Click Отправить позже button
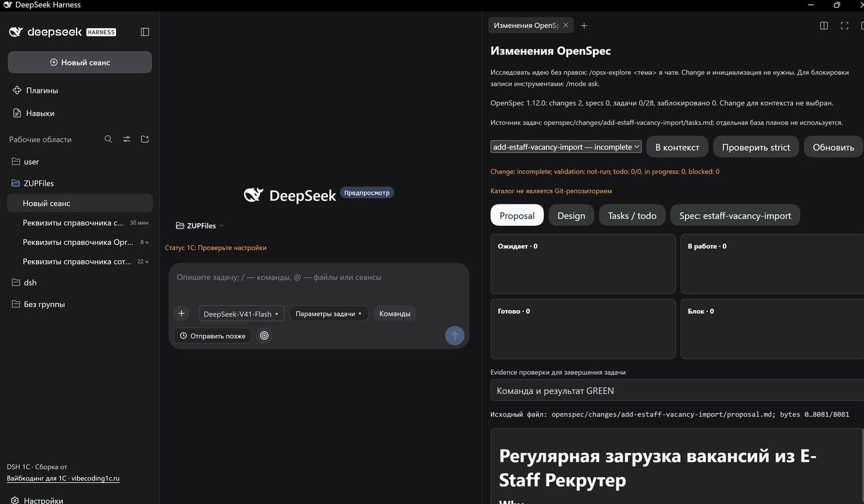This screenshot has height=504, width=864. click(212, 336)
